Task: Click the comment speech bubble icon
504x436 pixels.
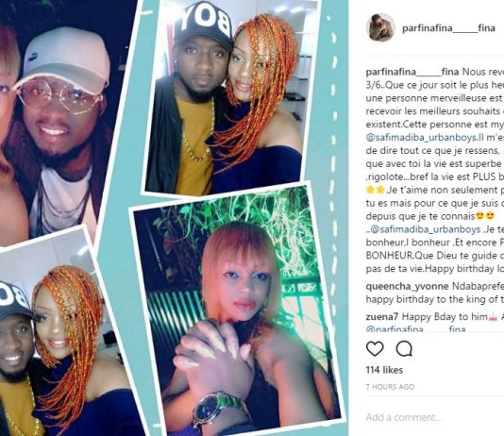Action: (x=404, y=348)
